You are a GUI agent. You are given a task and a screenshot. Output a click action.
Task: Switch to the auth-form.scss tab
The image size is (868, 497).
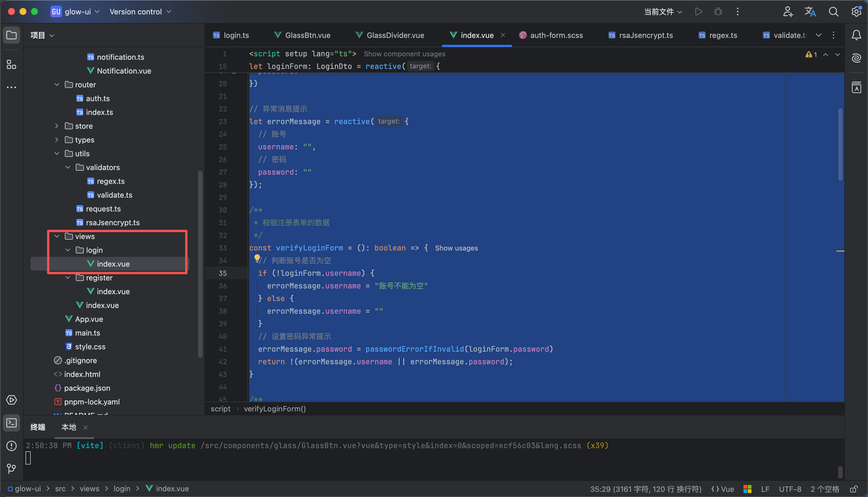556,35
